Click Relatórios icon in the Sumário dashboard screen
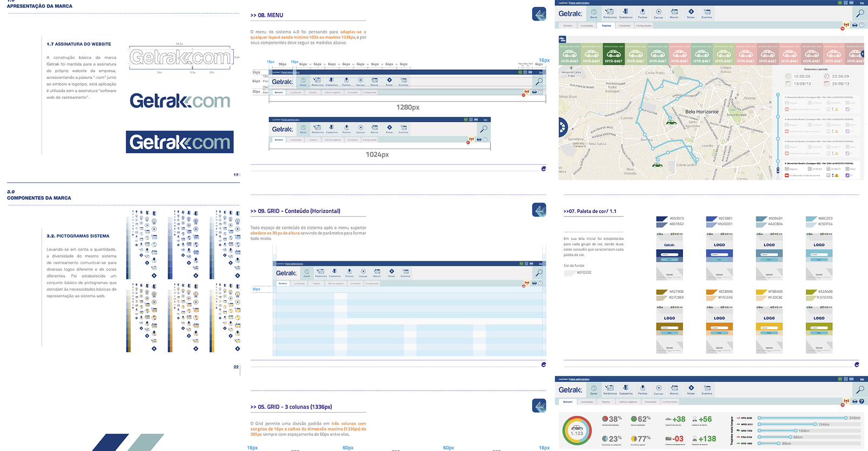 coord(610,389)
